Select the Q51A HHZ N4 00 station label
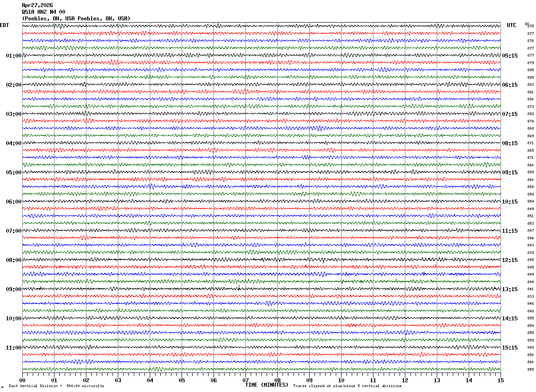 pyautogui.click(x=43, y=12)
